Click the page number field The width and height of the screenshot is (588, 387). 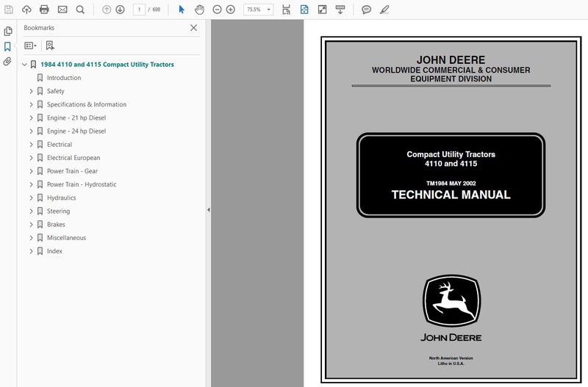(139, 10)
